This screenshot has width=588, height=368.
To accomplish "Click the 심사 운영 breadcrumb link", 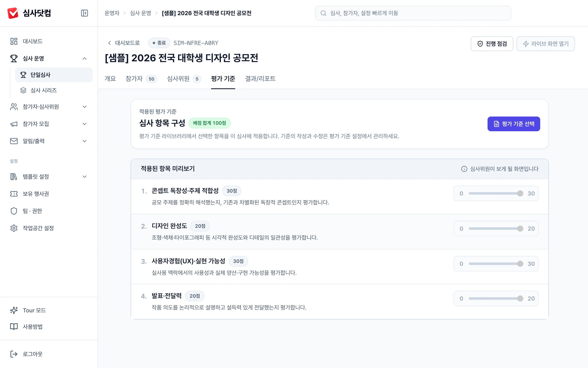I will pos(140,13).
